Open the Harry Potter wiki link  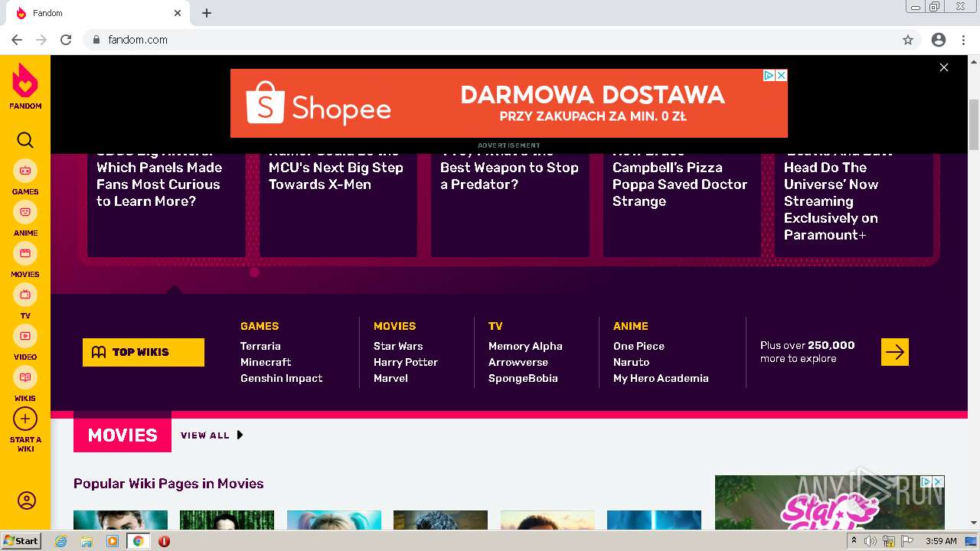click(x=406, y=362)
